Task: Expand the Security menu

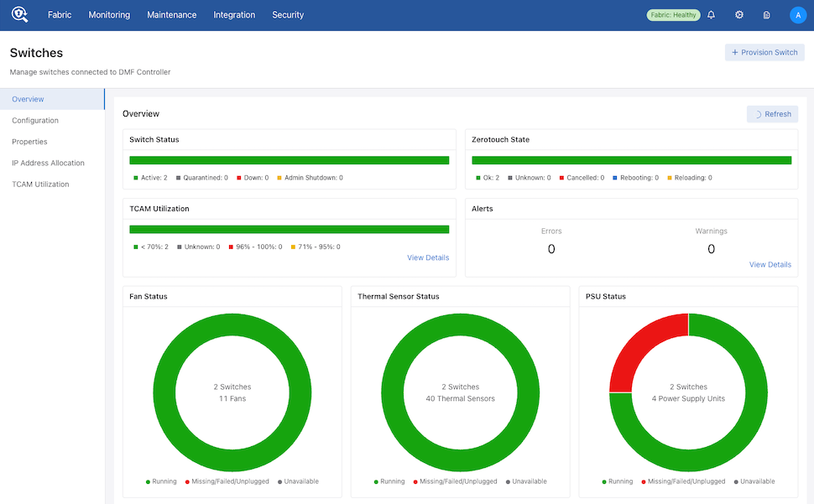Action: 288,15
